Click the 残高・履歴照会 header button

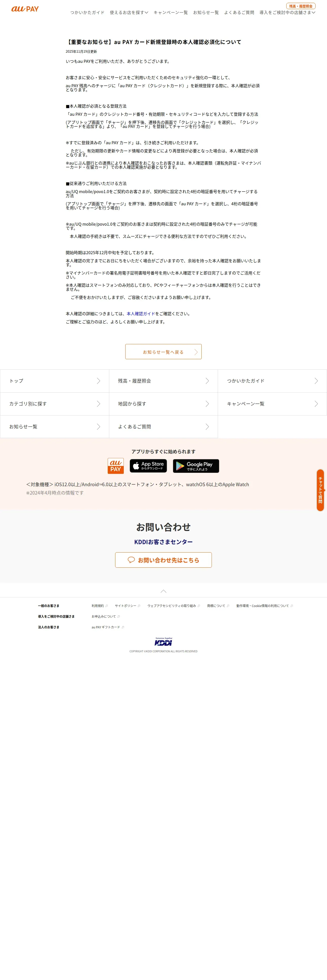301,6
